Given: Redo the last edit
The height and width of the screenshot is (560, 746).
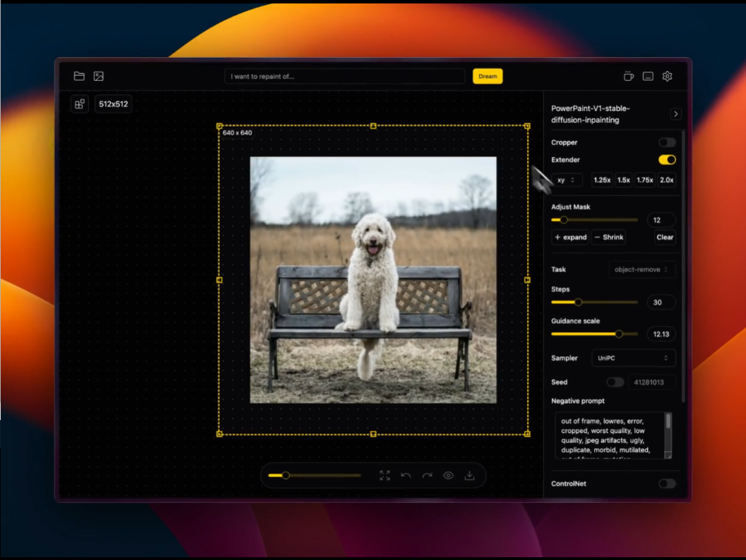Looking at the screenshot, I should [427, 475].
